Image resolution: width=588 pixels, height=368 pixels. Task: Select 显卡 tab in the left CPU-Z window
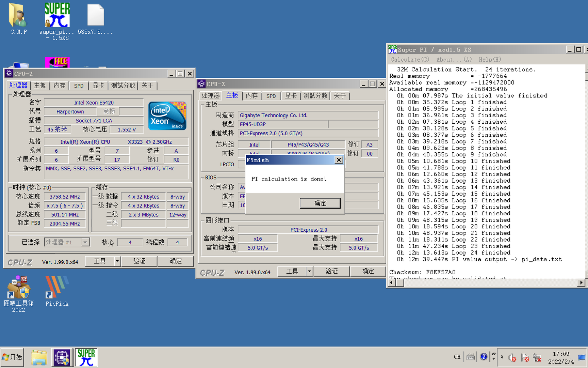[x=99, y=86]
